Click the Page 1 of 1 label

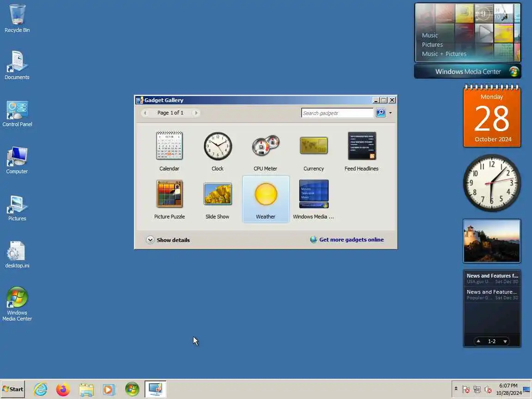pyautogui.click(x=170, y=113)
